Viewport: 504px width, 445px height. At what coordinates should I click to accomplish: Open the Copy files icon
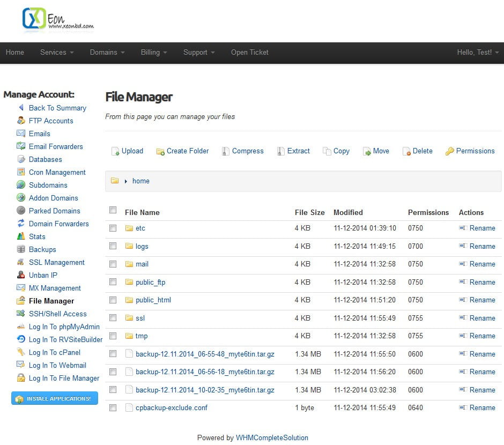pyautogui.click(x=325, y=151)
